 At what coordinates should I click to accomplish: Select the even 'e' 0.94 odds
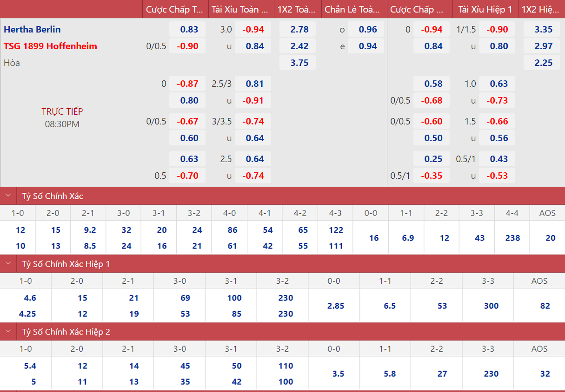coord(368,46)
